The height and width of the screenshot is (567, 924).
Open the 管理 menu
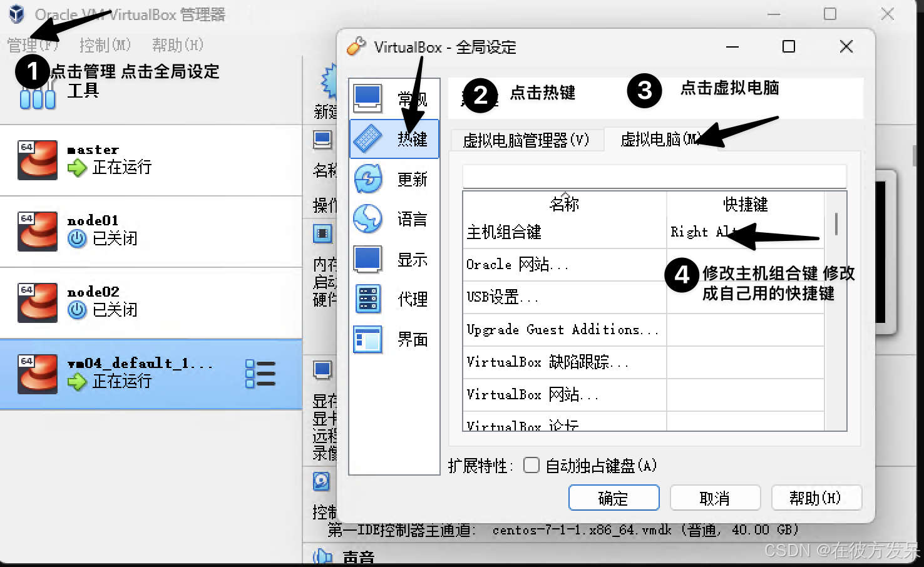coord(33,45)
